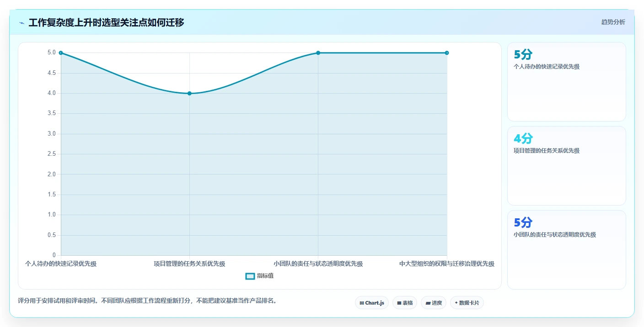The image size is (644, 327).
Task: Click the chart data point for 中大型组织的权限与迁移治理优先级
Action: 447,53
